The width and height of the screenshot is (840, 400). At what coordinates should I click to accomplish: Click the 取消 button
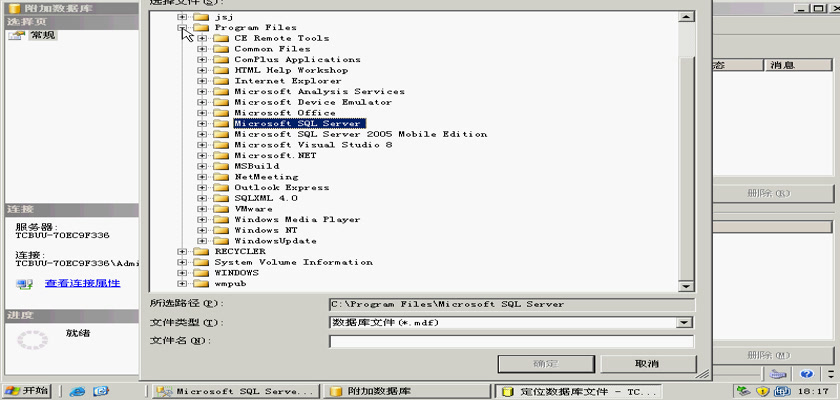pyautogui.click(x=648, y=364)
